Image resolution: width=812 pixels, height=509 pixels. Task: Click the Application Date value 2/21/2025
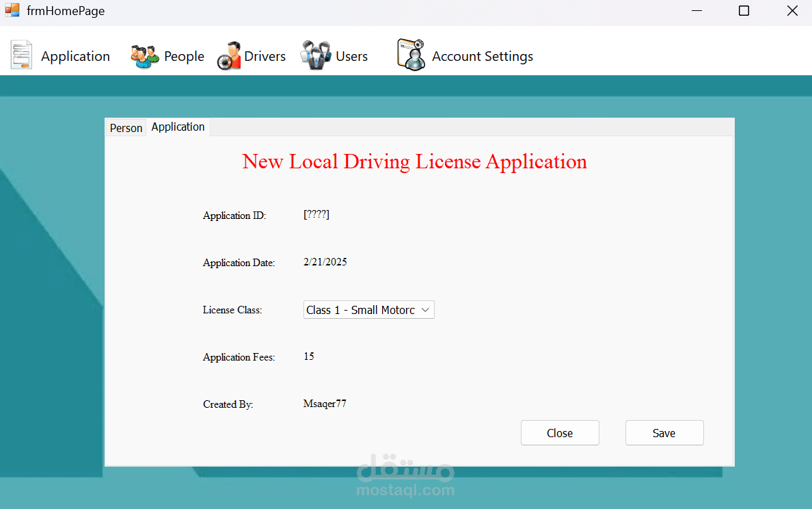coord(325,262)
